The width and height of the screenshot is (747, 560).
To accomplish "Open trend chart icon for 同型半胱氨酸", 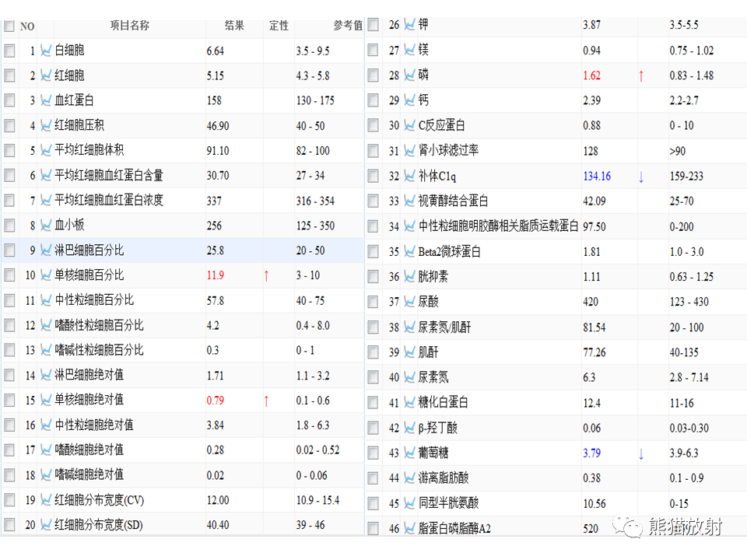I will point(409,503).
